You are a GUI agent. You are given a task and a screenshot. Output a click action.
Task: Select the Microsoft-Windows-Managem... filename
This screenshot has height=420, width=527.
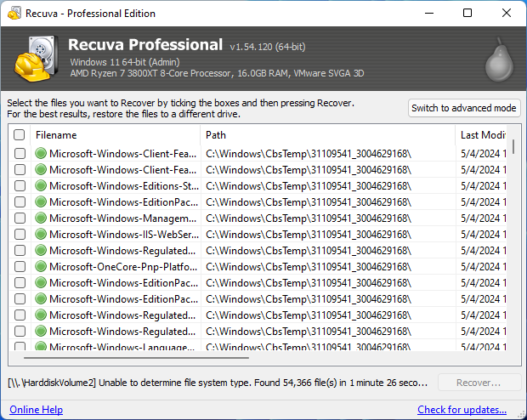click(x=123, y=219)
